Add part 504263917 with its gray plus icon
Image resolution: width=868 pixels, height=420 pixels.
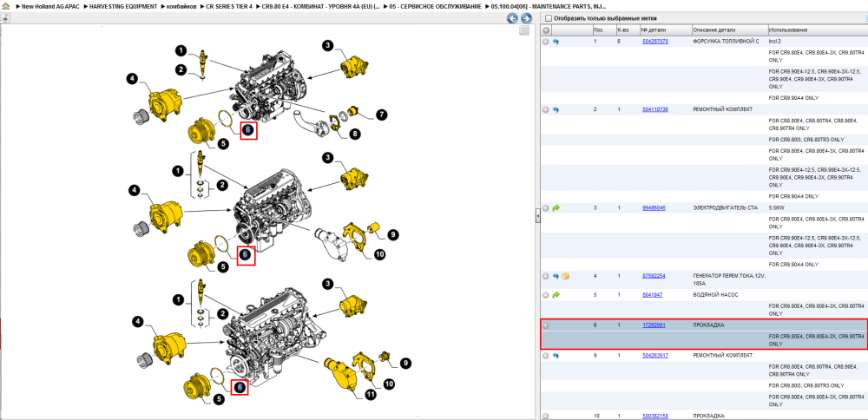pyautogui.click(x=546, y=355)
